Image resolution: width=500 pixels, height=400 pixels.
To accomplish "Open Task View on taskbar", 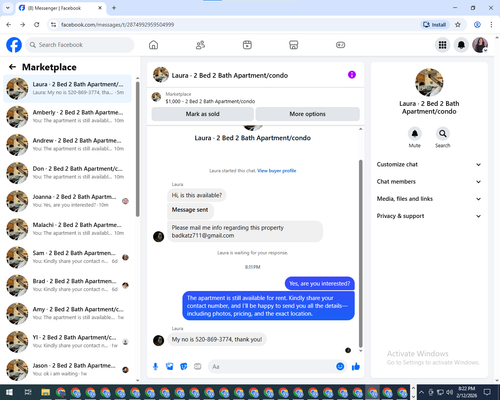I will (28, 392).
